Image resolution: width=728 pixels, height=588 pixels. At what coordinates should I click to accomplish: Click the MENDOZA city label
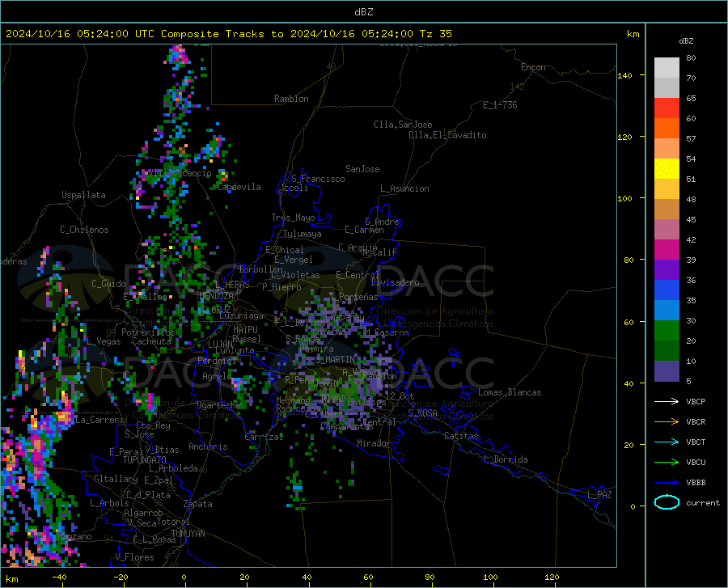[216, 296]
